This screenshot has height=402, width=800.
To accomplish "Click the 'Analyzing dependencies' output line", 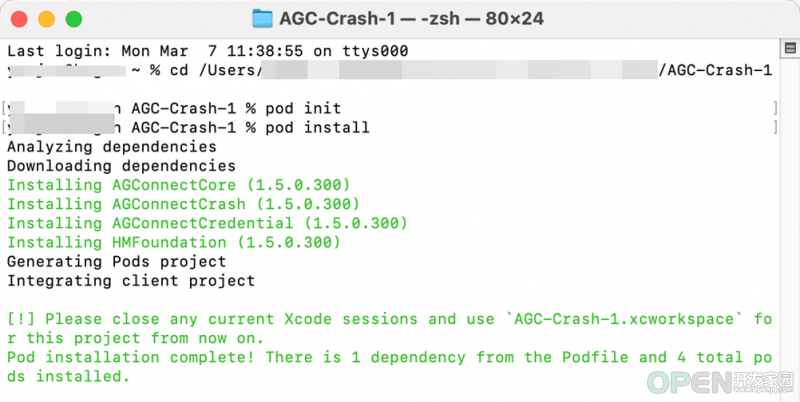I will pyautogui.click(x=112, y=147).
